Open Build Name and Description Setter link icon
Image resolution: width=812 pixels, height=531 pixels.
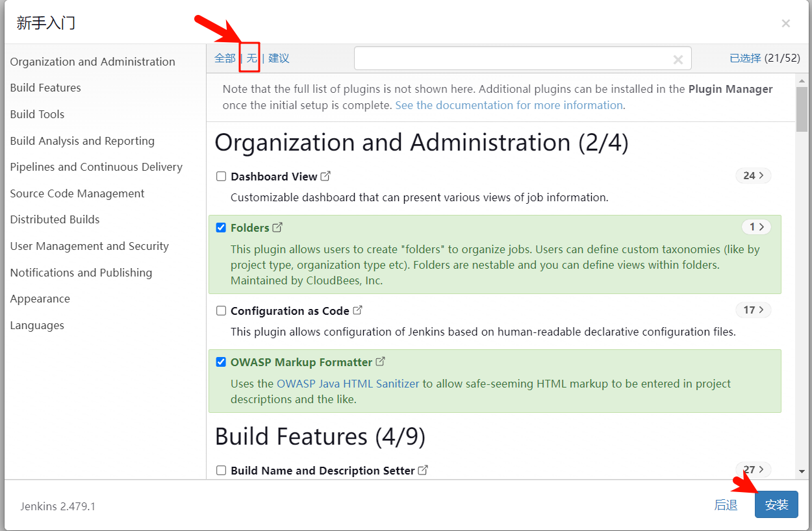coord(423,470)
